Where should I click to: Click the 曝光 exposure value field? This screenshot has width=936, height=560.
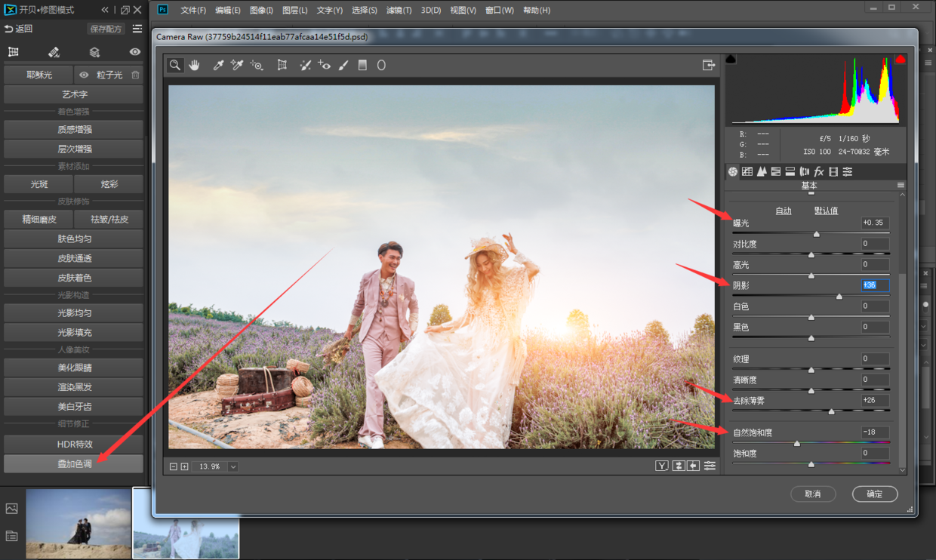875,223
